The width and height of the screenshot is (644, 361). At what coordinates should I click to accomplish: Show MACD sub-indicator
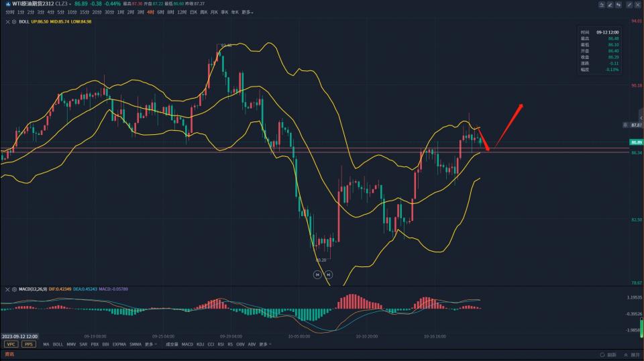187,344
